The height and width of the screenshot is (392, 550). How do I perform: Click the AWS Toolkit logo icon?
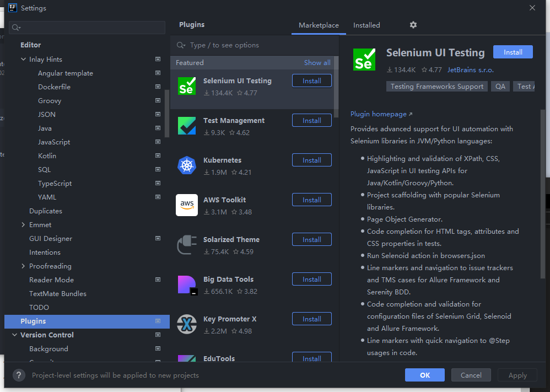point(187,205)
